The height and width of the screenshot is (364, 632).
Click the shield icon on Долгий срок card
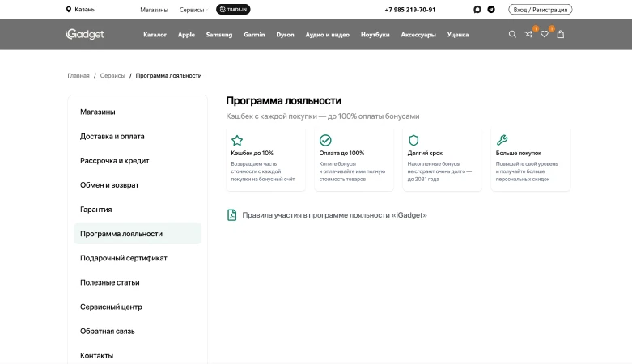click(x=414, y=140)
